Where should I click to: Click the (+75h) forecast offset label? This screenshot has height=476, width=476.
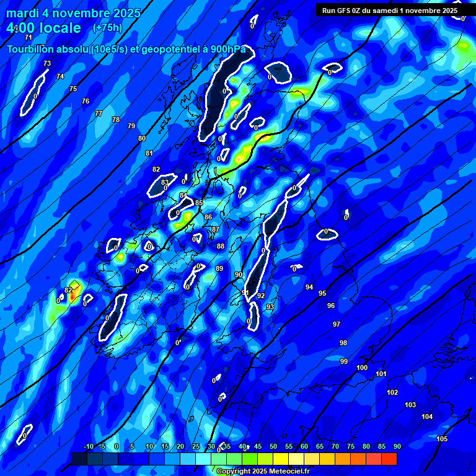107,28
